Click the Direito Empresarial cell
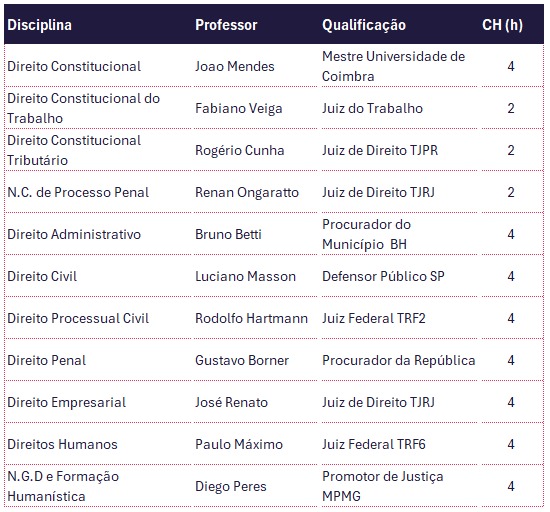The height and width of the screenshot is (512, 550). (98, 402)
